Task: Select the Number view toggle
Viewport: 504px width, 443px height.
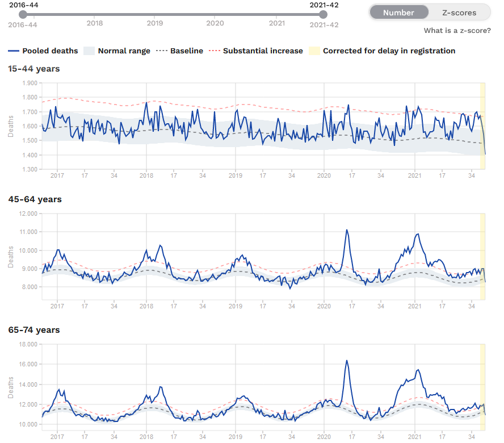Action: [398, 12]
